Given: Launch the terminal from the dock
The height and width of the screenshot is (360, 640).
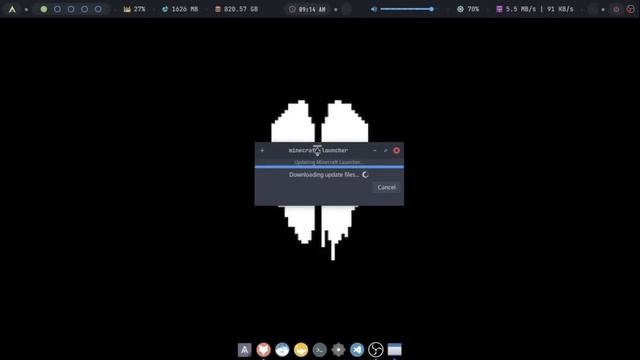Looking at the screenshot, I should 320,350.
